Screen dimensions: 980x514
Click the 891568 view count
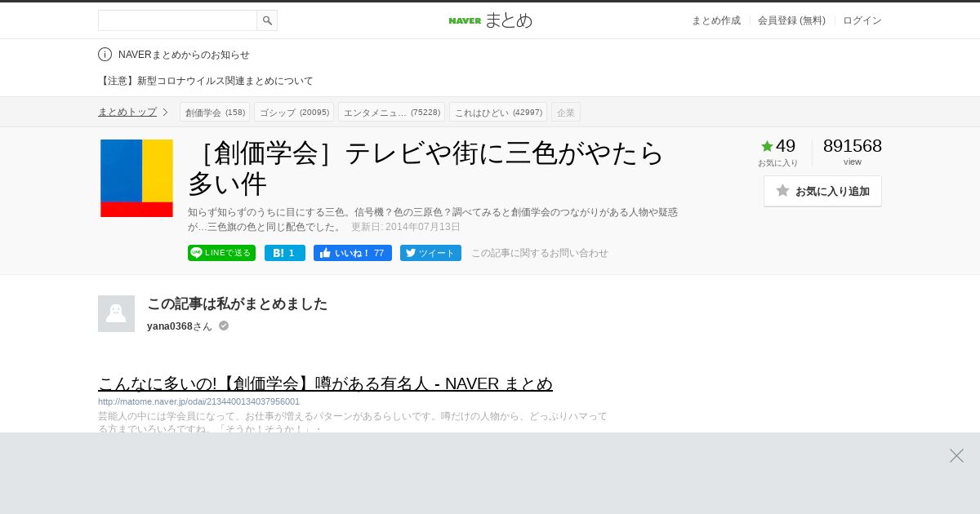pos(853,146)
